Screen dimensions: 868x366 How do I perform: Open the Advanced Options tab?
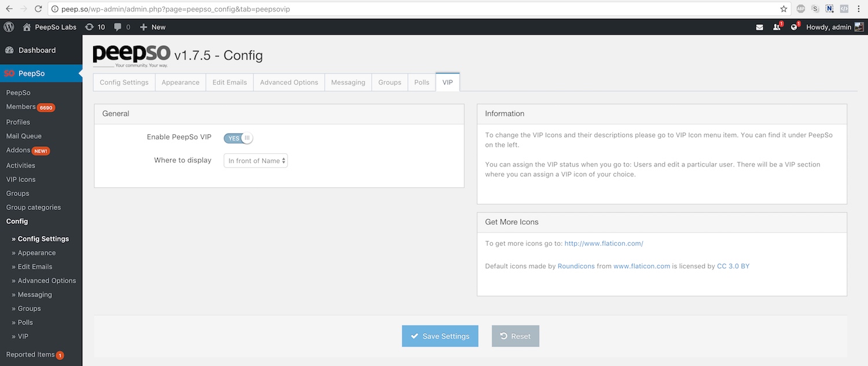click(x=289, y=83)
